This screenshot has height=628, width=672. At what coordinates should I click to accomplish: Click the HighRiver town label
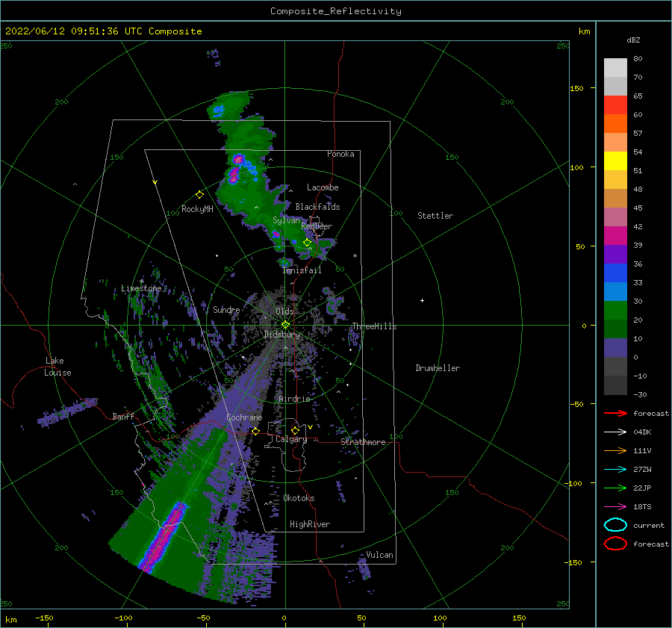pyautogui.click(x=310, y=524)
